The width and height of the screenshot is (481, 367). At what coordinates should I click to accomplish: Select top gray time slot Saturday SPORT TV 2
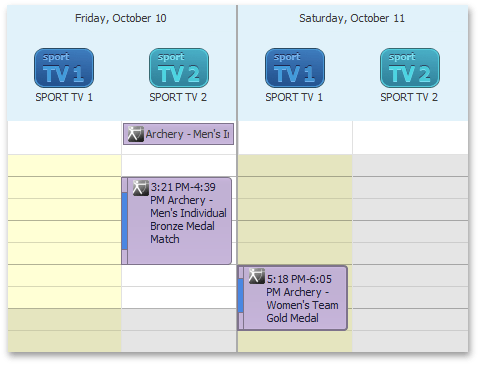(x=410, y=166)
